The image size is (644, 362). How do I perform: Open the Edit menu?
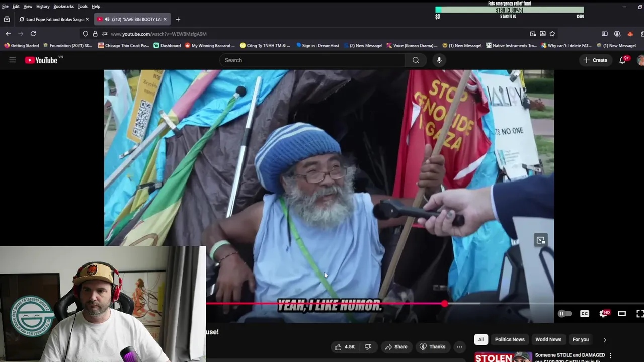pyautogui.click(x=16, y=6)
